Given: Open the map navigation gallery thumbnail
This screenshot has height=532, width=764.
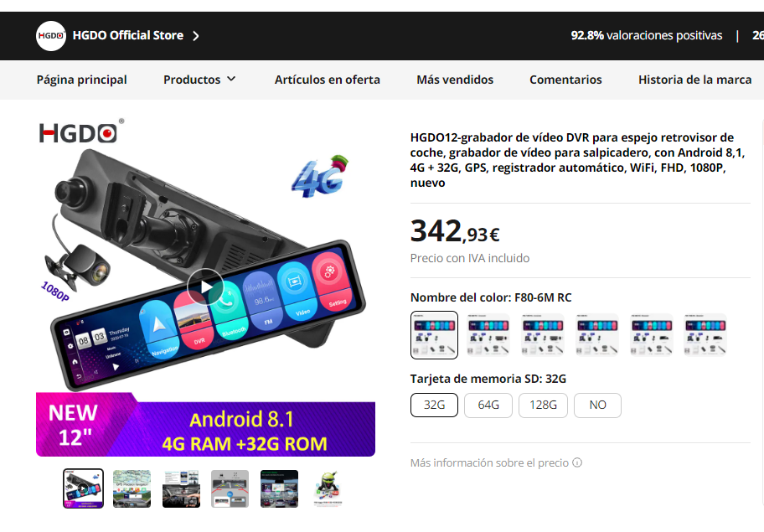Looking at the screenshot, I should pos(132,488).
